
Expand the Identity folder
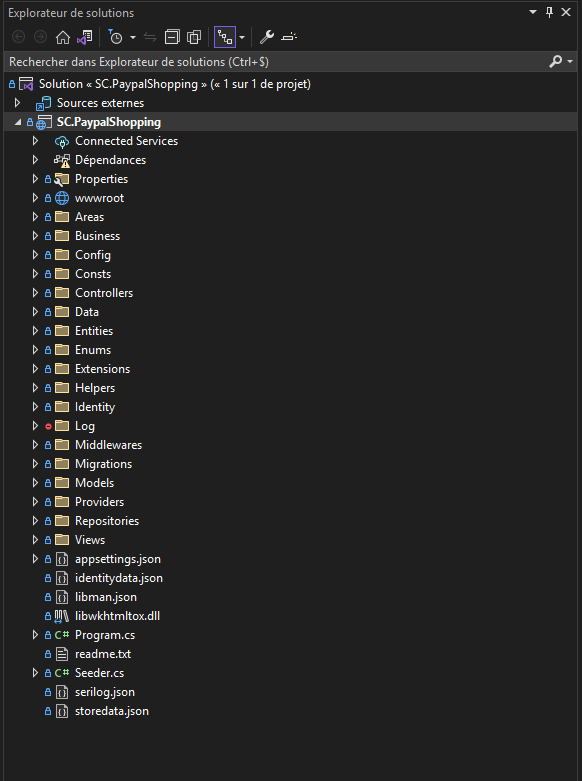[x=35, y=407]
